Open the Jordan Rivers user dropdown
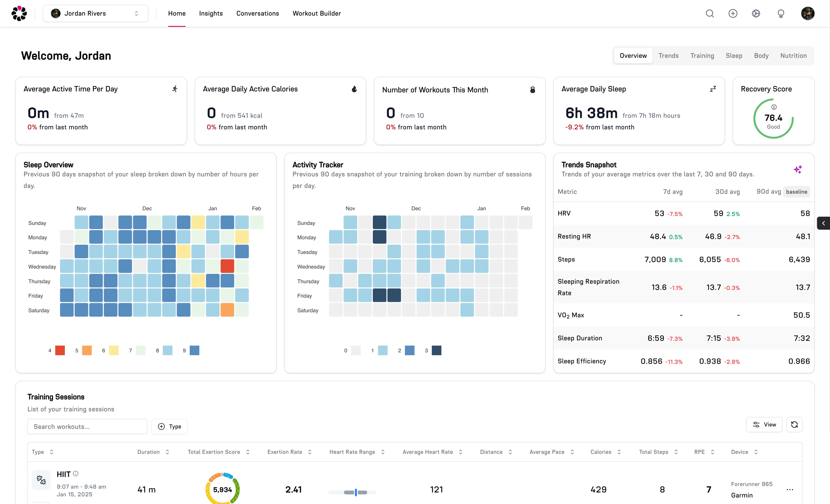 click(x=95, y=13)
